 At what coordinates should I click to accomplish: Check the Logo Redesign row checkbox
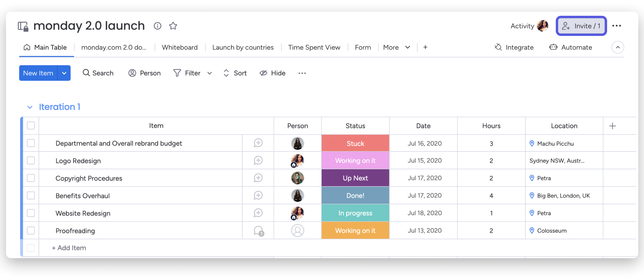[31, 160]
